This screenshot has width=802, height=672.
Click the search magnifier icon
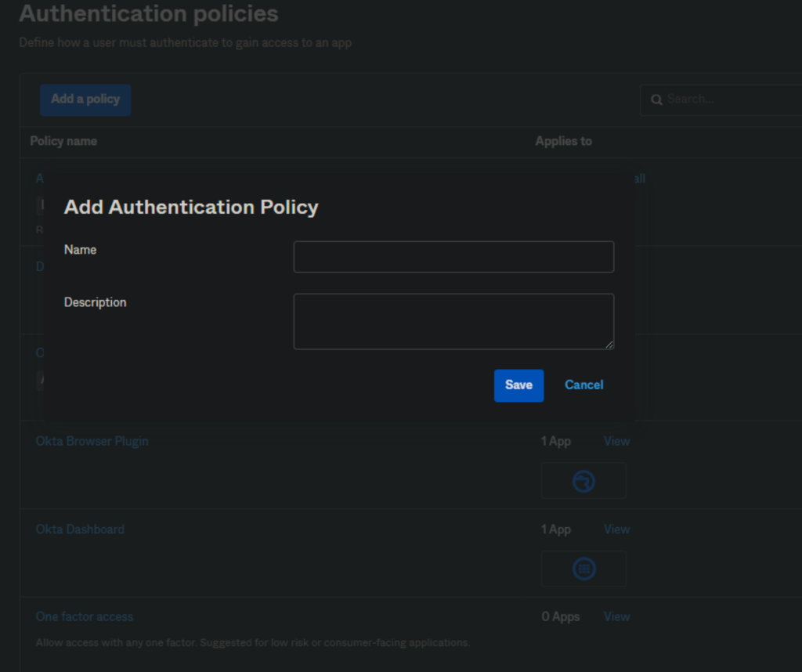tap(656, 99)
